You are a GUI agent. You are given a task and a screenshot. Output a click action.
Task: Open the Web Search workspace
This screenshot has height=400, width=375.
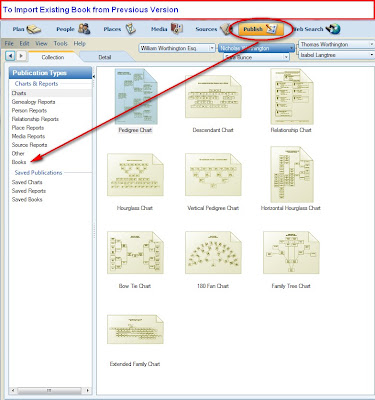pos(316,29)
